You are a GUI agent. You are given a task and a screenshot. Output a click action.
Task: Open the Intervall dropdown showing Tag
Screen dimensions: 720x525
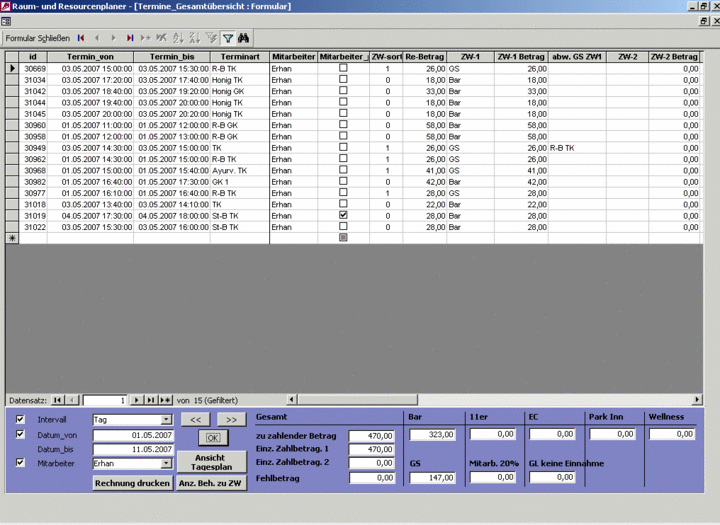pyautogui.click(x=167, y=420)
